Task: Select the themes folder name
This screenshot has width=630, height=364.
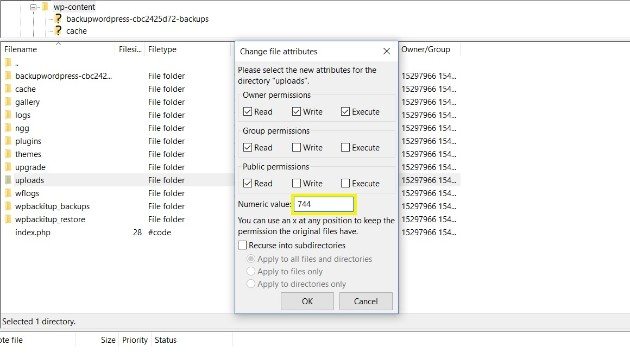Action: [28, 154]
